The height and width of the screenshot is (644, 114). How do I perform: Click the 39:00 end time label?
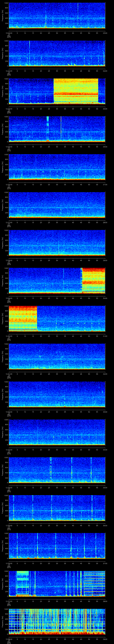click(105, 639)
